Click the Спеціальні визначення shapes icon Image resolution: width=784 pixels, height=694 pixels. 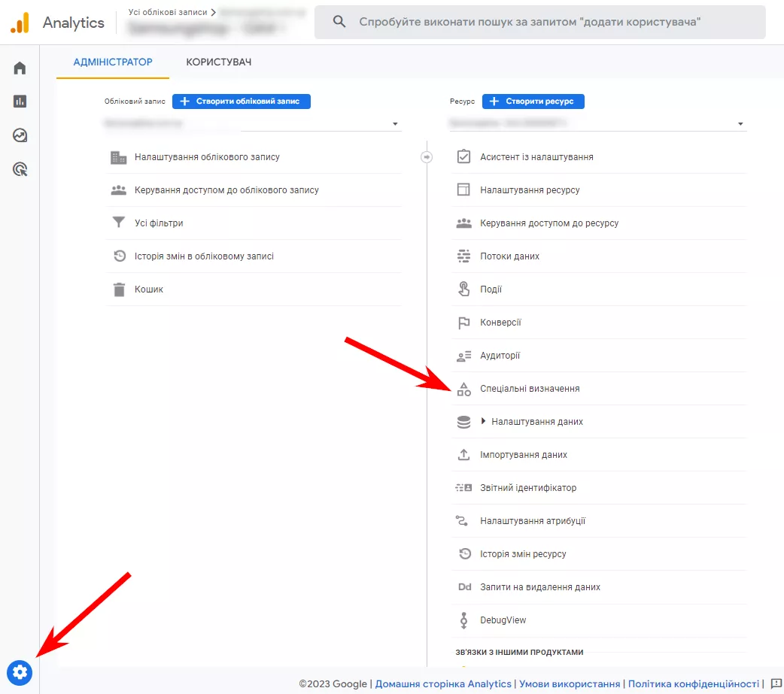click(x=463, y=389)
